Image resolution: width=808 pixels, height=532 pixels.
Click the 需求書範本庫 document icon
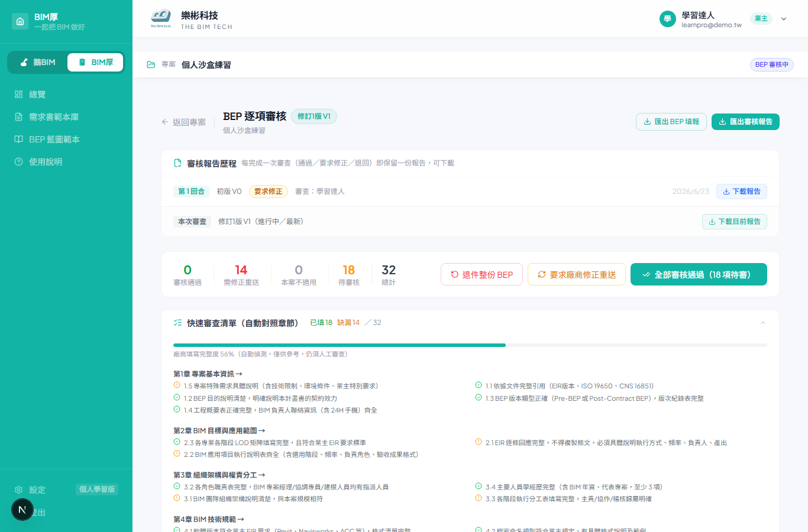pos(18,117)
